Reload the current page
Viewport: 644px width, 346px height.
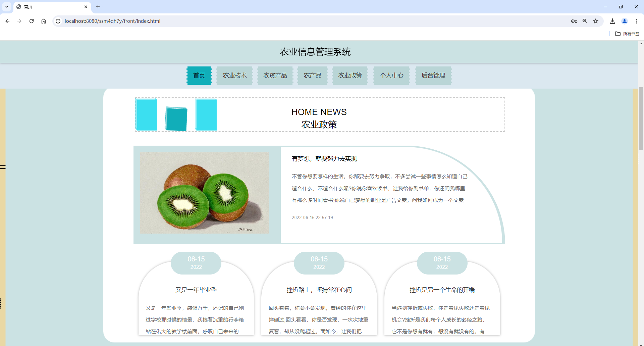[31, 21]
